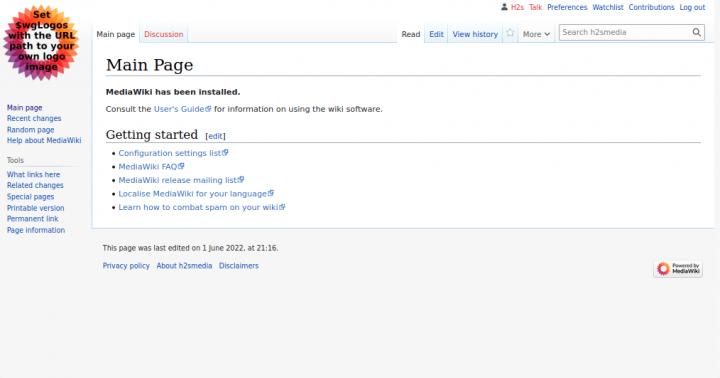
Task: Open the MediaWiki FAQ link
Action: click(151, 166)
